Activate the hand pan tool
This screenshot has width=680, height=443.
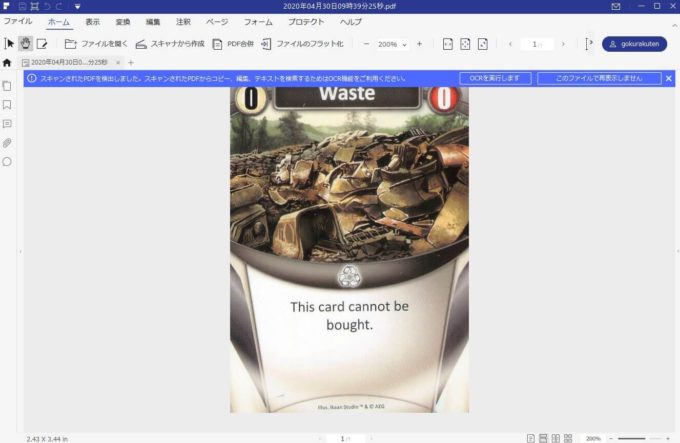26,43
